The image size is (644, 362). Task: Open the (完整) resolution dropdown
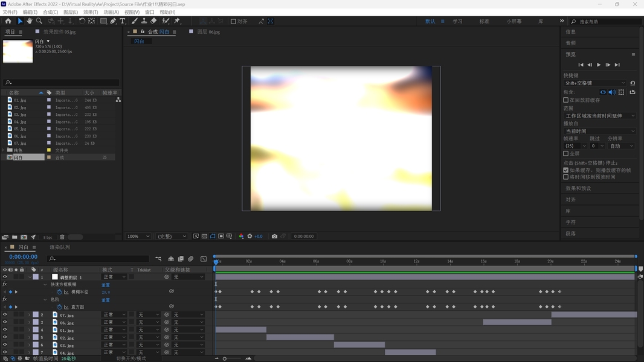tap(172, 236)
